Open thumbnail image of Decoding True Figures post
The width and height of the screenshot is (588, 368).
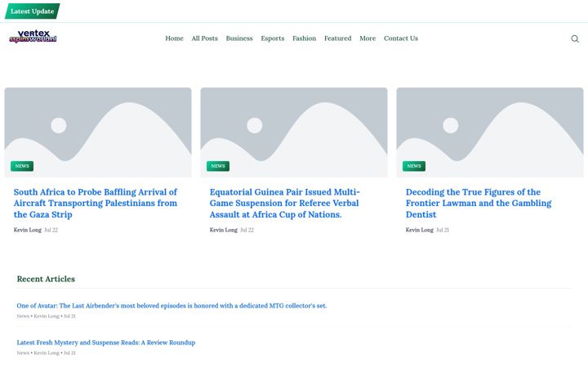click(x=490, y=132)
